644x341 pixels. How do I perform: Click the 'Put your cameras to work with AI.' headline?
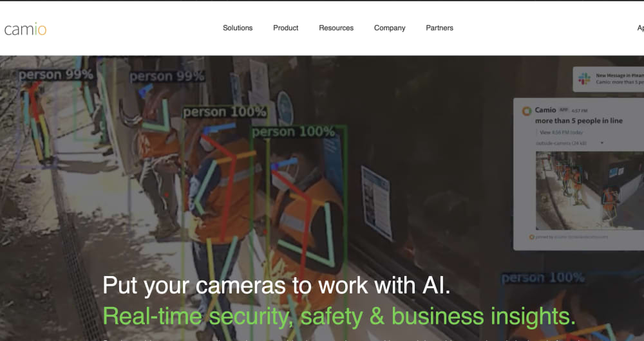[276, 285]
